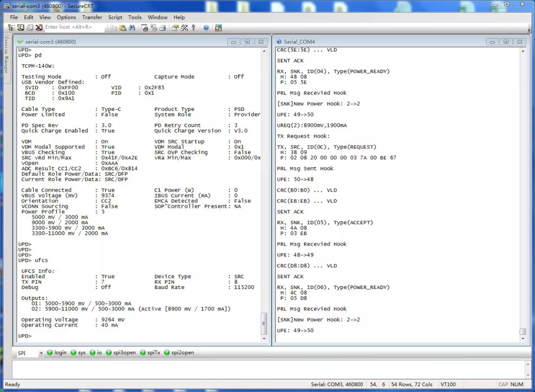The width and height of the screenshot is (535, 392).
Task: Click the Disconnect icon with red X
Action: [39, 28]
